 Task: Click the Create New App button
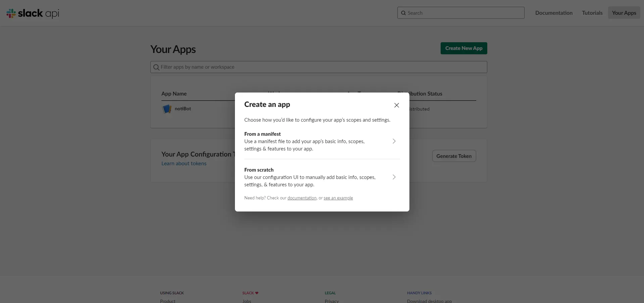(464, 48)
